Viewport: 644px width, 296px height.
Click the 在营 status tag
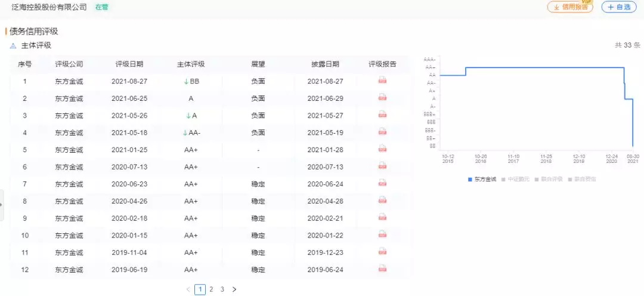coord(102,7)
